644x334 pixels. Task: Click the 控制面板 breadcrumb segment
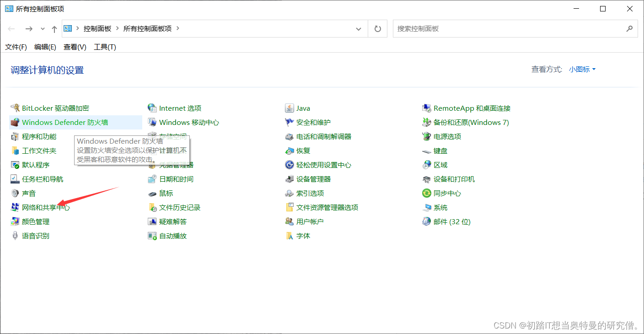[x=97, y=28]
